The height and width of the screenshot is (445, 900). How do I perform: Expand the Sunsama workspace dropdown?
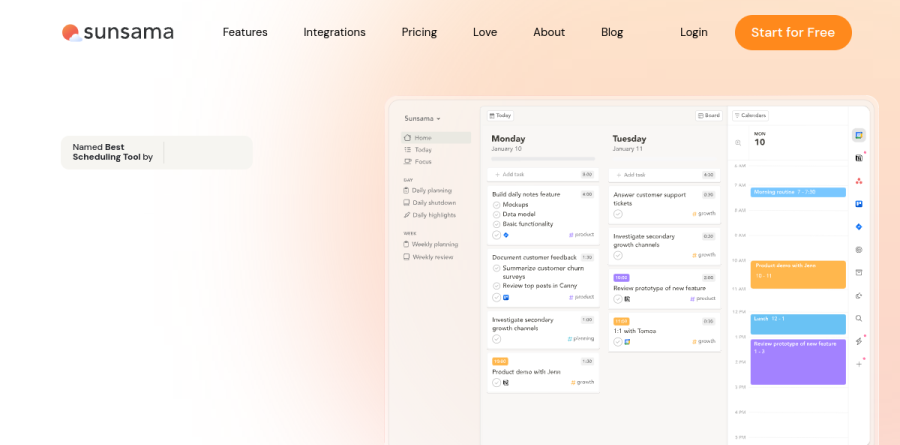coord(422,118)
